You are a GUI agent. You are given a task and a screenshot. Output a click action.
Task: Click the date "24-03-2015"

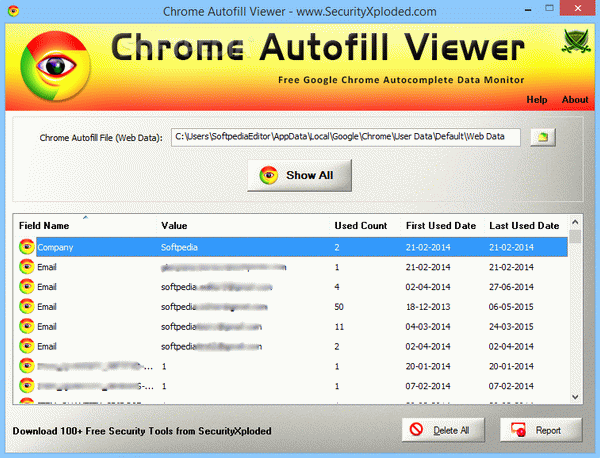(x=511, y=326)
